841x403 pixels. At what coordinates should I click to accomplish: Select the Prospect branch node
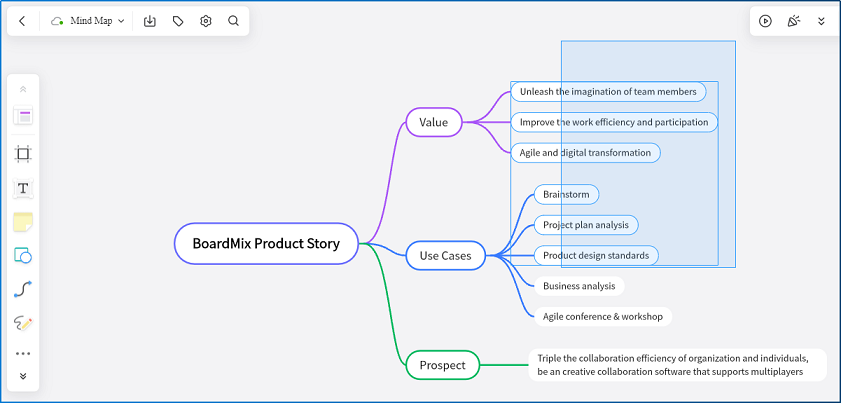[x=442, y=365]
